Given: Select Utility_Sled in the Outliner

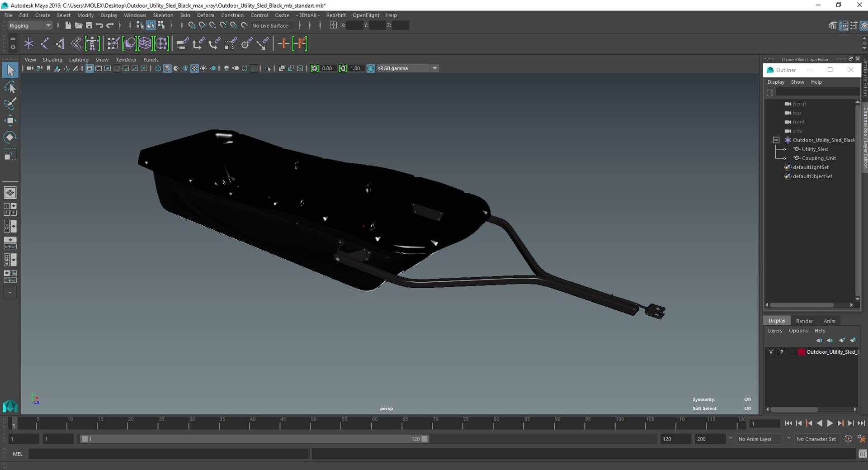Looking at the screenshot, I should tap(815, 149).
